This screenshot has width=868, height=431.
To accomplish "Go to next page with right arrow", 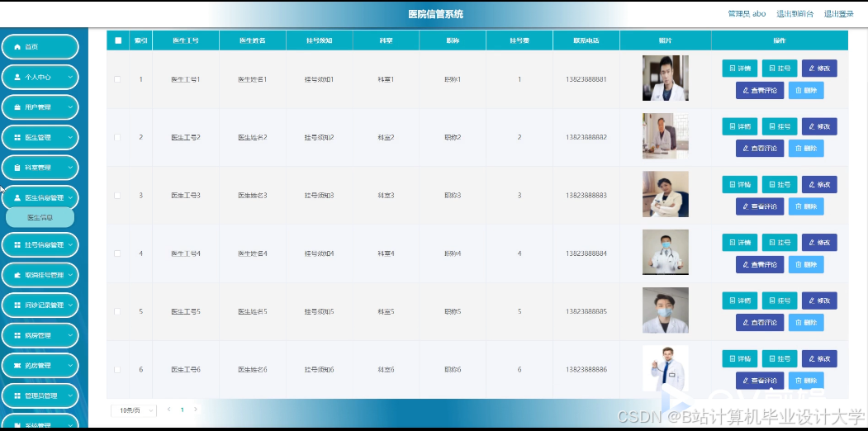I will point(196,410).
